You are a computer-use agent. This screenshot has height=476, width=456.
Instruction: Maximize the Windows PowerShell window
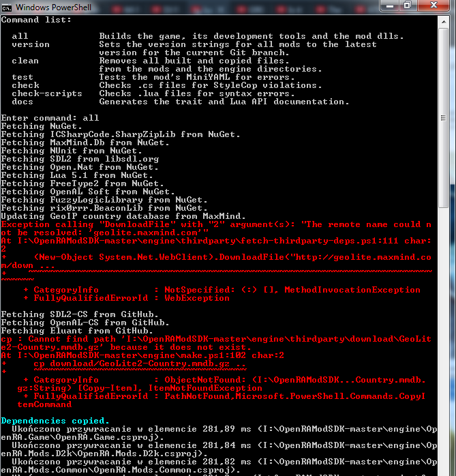point(408,5)
